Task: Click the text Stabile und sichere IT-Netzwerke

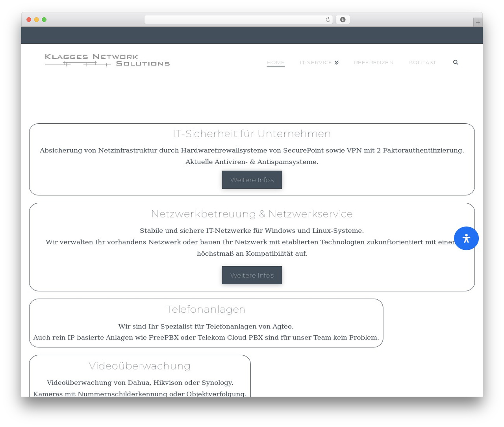Action: coord(252,230)
